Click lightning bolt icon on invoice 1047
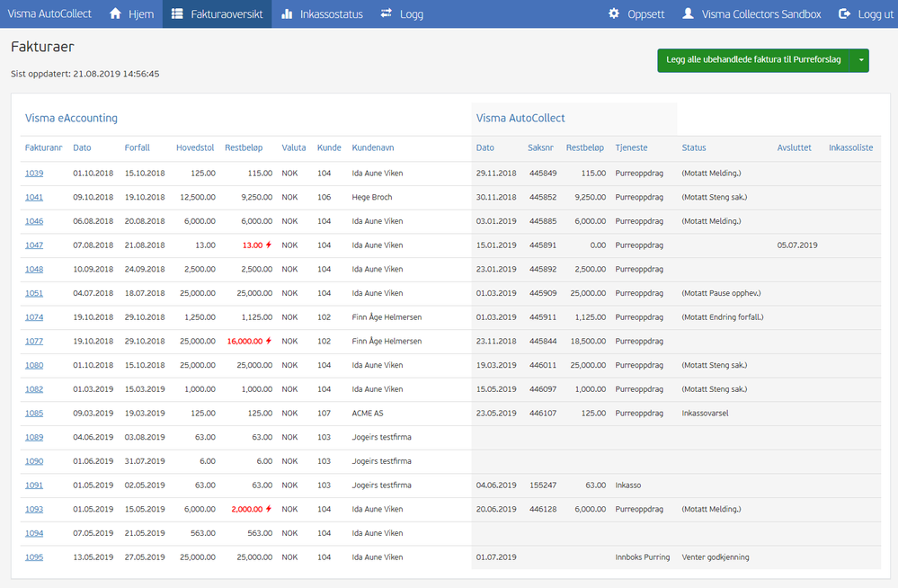Viewport: 898px width, 588px height. (x=269, y=245)
